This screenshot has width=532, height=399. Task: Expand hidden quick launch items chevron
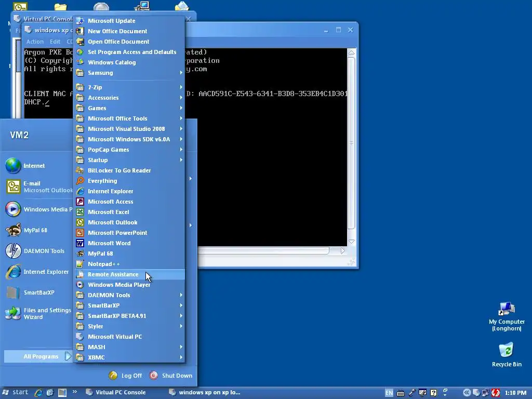75,392
